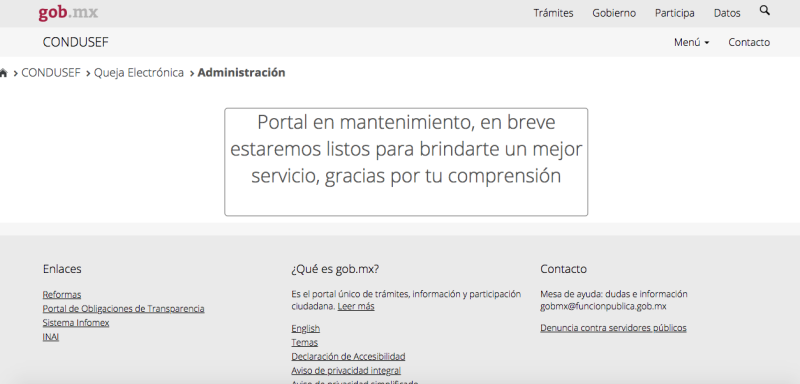800x384 pixels.
Task: Click the CONDUSEF site title
Action: click(x=76, y=42)
